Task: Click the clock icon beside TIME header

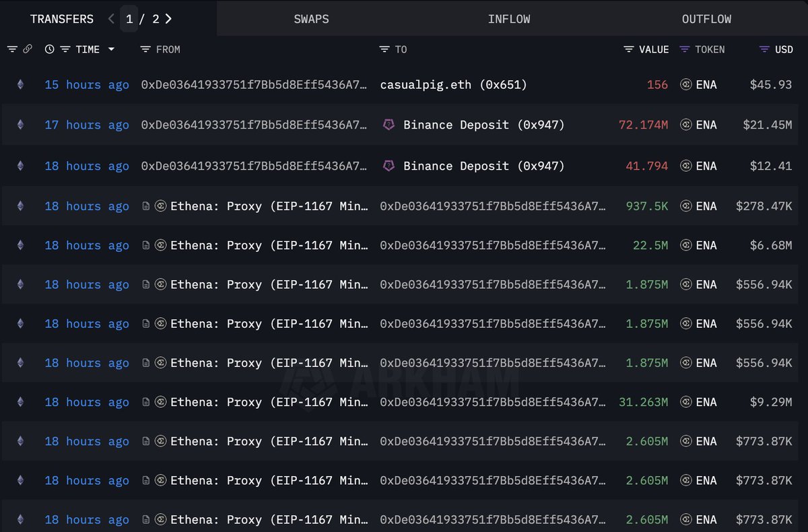Action: click(49, 49)
